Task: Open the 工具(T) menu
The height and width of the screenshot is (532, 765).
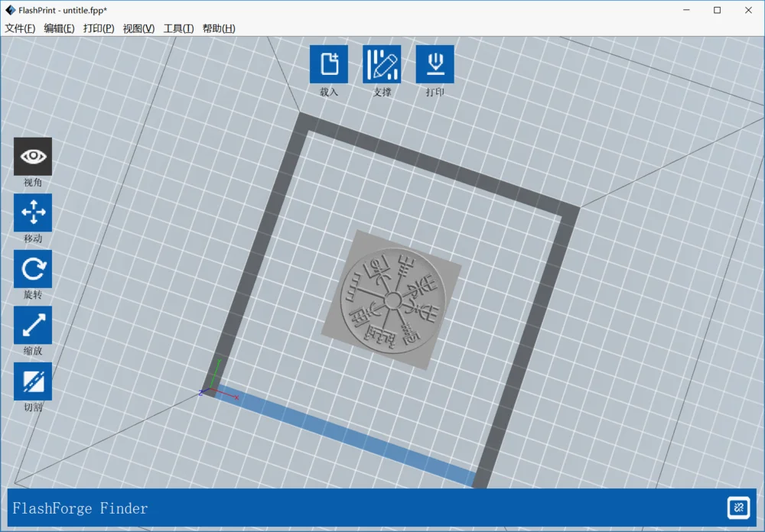Action: click(x=178, y=28)
